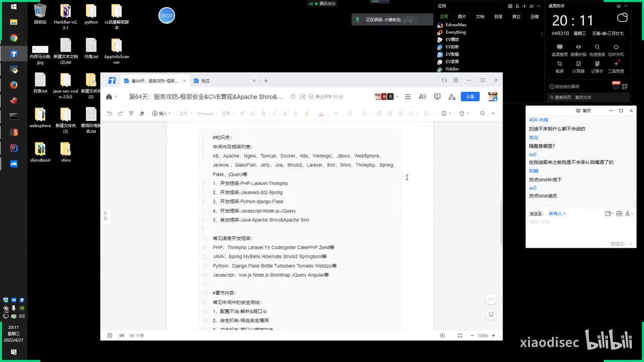This screenshot has width=644, height=362.
Task: Choose highlight color marker icon
Action: pos(307,113)
